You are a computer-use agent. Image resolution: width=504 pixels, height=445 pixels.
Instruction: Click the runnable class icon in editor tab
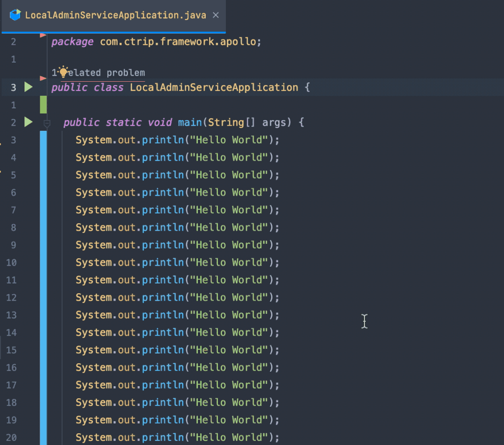(15, 14)
